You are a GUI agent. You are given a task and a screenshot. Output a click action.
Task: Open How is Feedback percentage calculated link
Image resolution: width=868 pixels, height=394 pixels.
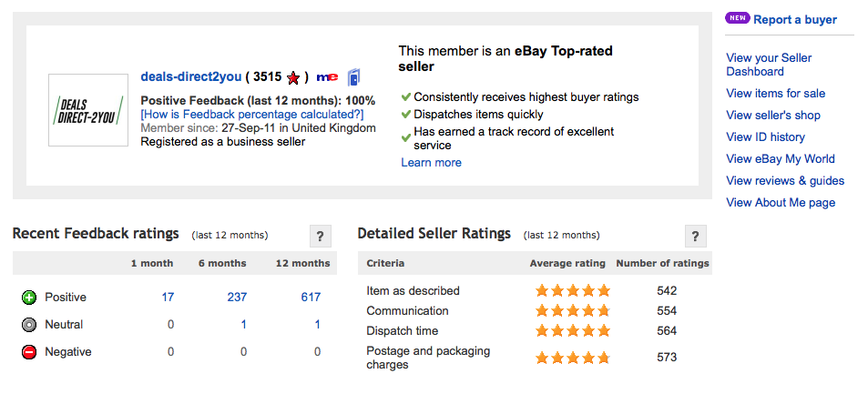tap(252, 115)
